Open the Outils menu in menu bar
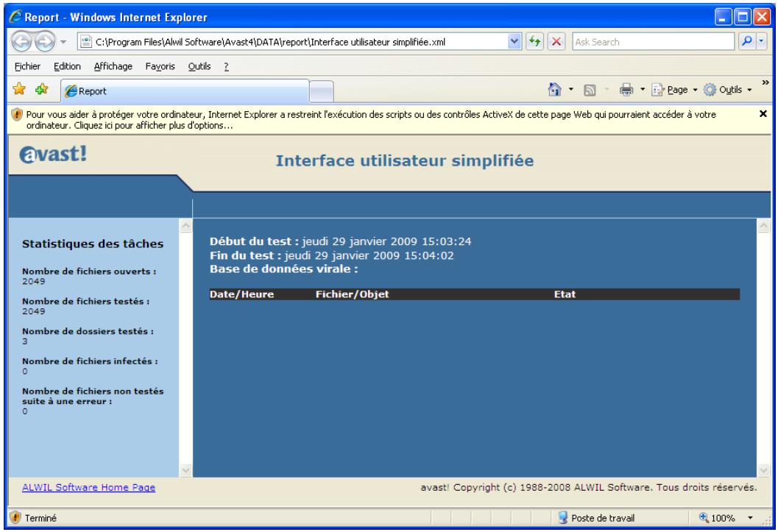Viewport: 778px width, 532px height. pos(199,66)
